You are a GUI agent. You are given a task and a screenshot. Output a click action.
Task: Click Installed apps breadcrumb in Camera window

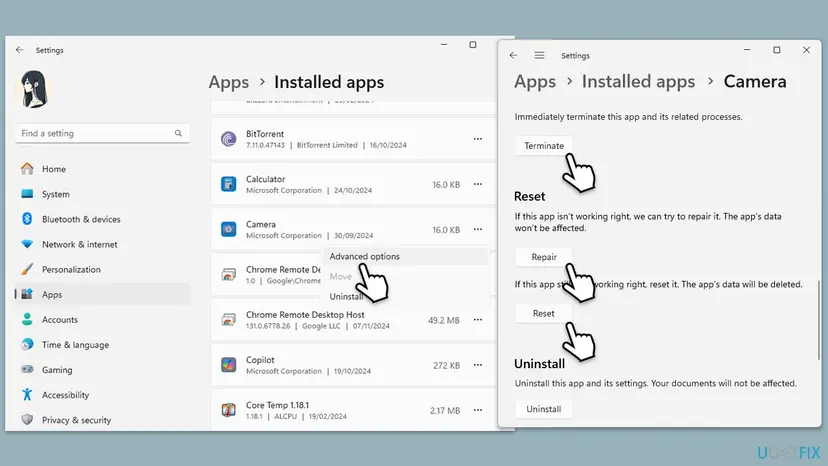[638, 81]
